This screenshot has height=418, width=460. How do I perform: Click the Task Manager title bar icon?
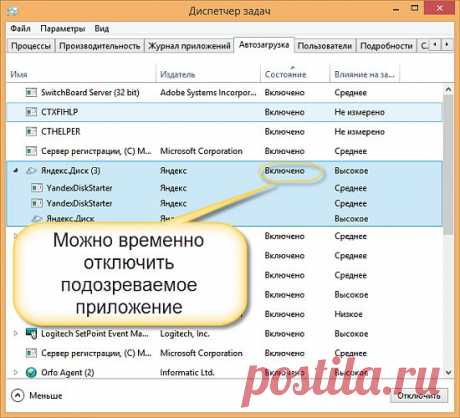click(x=13, y=11)
